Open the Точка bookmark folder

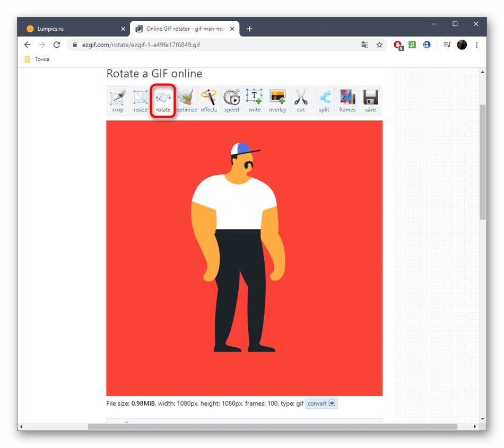tap(37, 59)
